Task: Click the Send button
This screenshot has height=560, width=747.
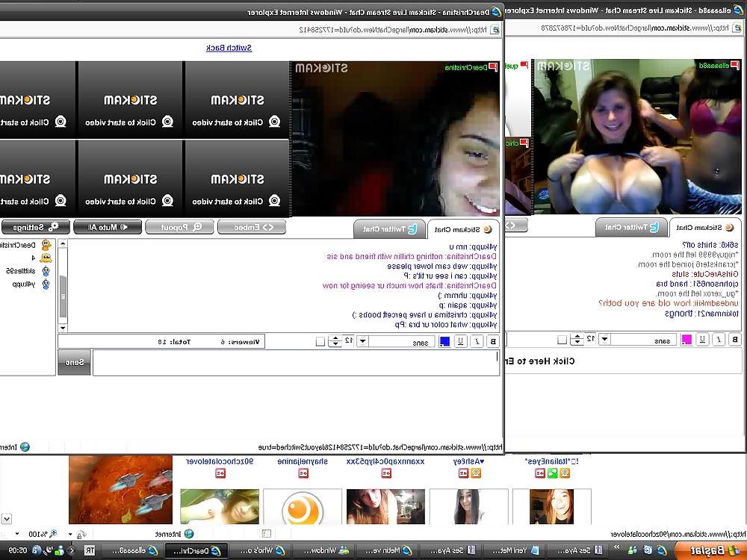Action: pos(74,362)
